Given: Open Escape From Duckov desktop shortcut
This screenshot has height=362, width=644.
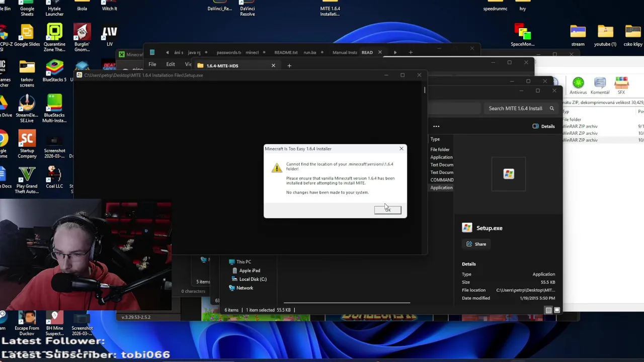Looking at the screenshot, I should (27, 323).
